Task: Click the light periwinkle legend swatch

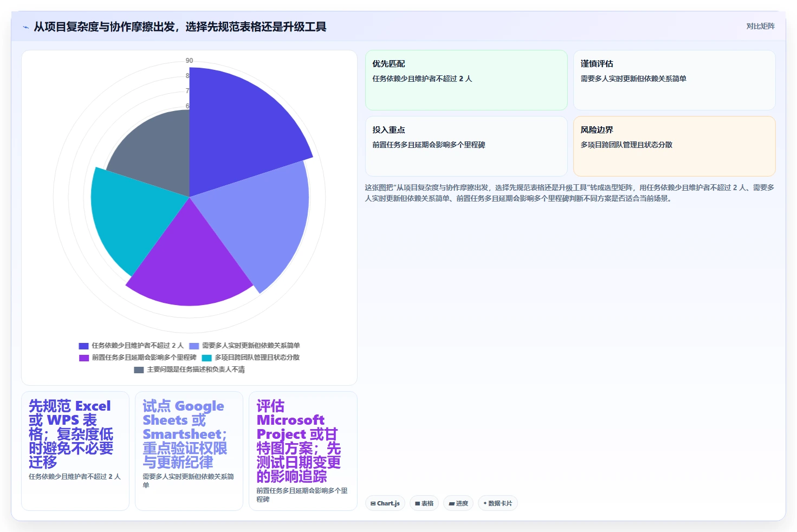Action: [194, 346]
